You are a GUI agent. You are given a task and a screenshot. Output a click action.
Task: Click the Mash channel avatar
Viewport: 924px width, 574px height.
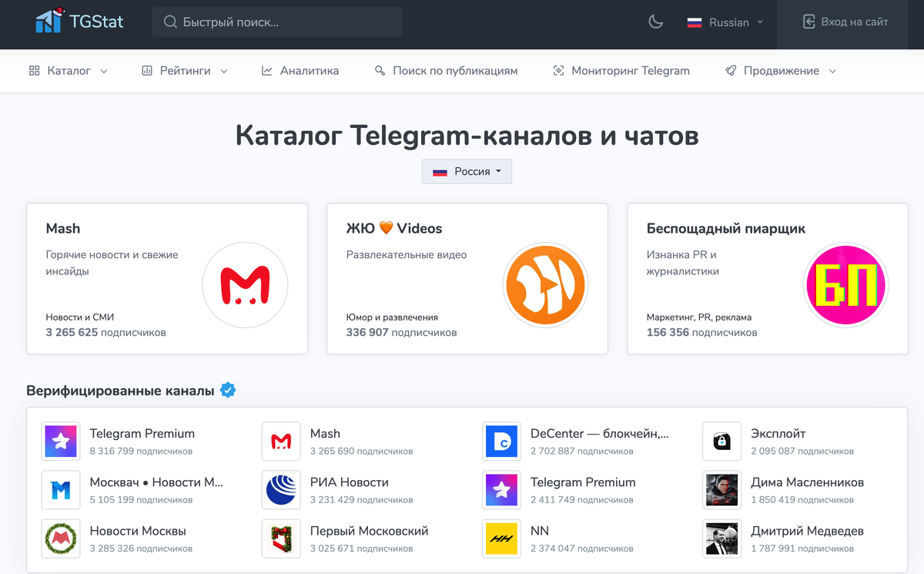tap(245, 285)
